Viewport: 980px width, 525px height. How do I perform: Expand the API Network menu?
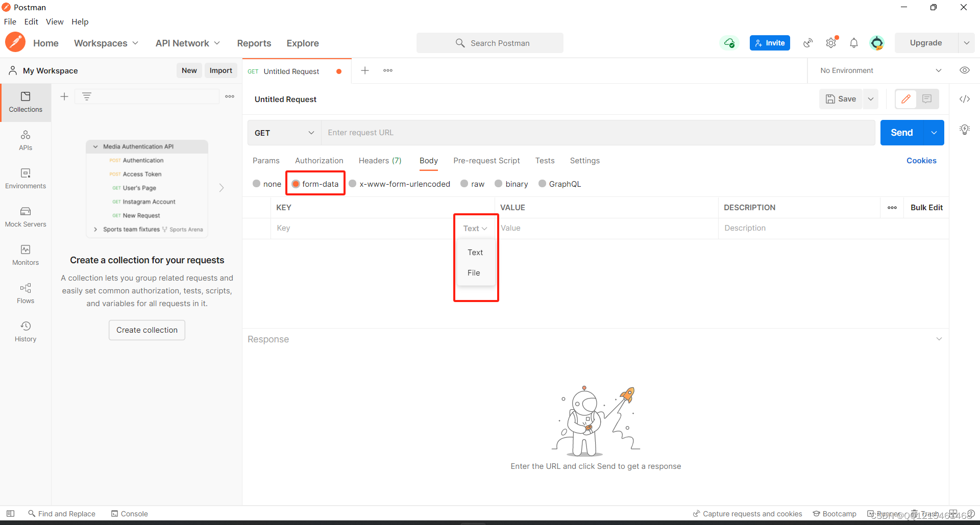[x=188, y=43]
